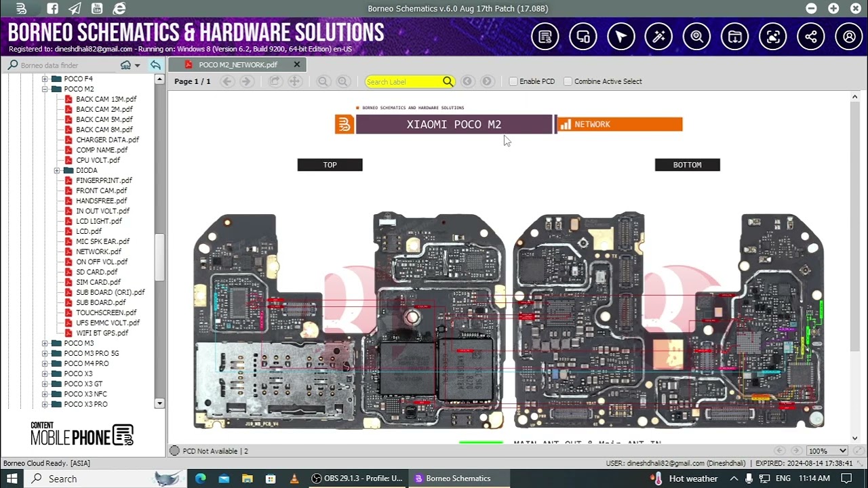Screen dimensions: 868x488
Task: Click the TOP board label
Action: click(330, 165)
